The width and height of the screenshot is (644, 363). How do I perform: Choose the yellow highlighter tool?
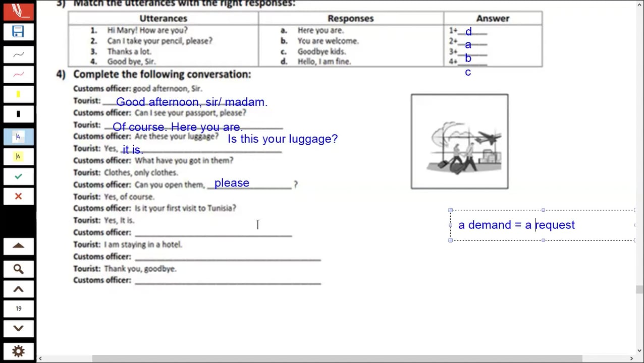pos(18,94)
